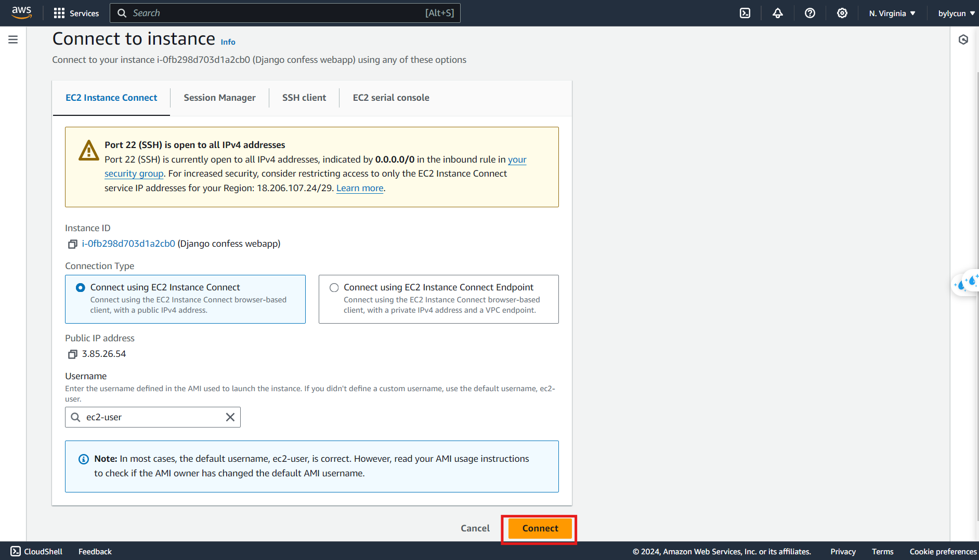Open CloudShell from the footer
This screenshot has height=560, width=979.
36,551
